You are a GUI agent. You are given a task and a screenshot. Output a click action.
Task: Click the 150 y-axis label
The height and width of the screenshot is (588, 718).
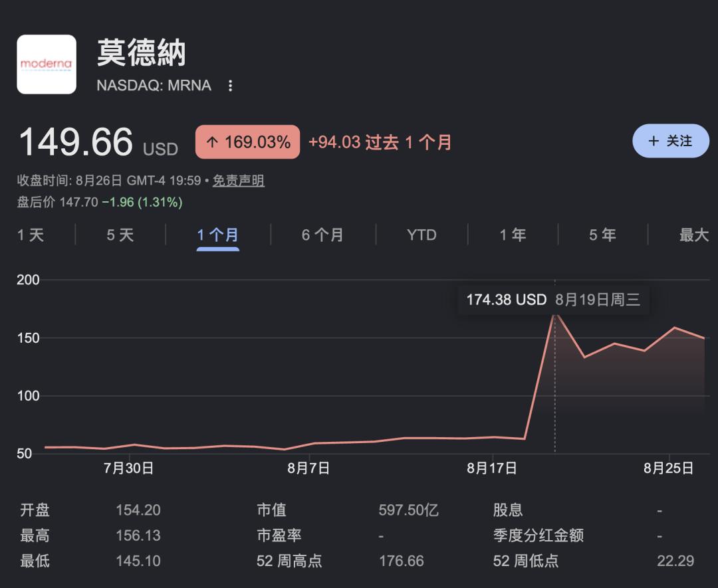pyautogui.click(x=28, y=338)
